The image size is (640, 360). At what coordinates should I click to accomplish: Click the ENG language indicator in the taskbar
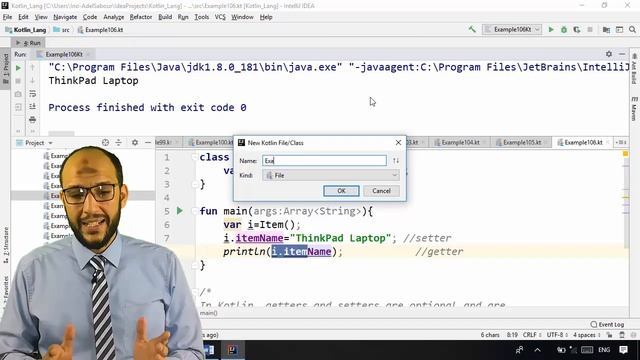pos(604,350)
